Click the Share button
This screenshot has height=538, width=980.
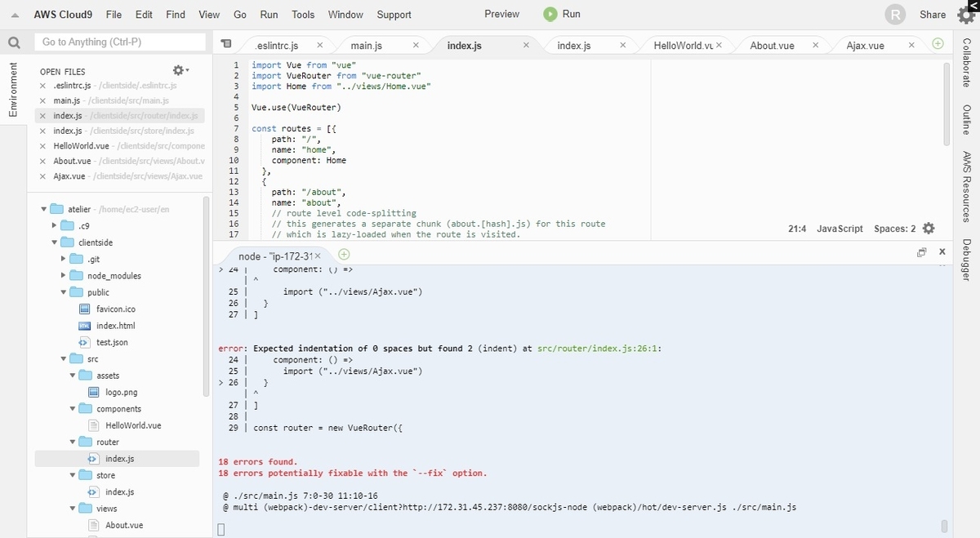pos(933,15)
